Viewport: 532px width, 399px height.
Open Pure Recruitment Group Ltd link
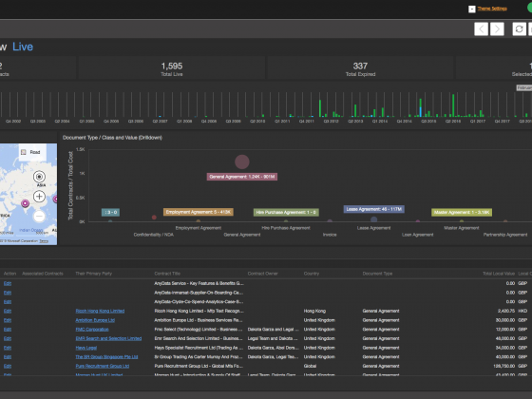pos(103,366)
